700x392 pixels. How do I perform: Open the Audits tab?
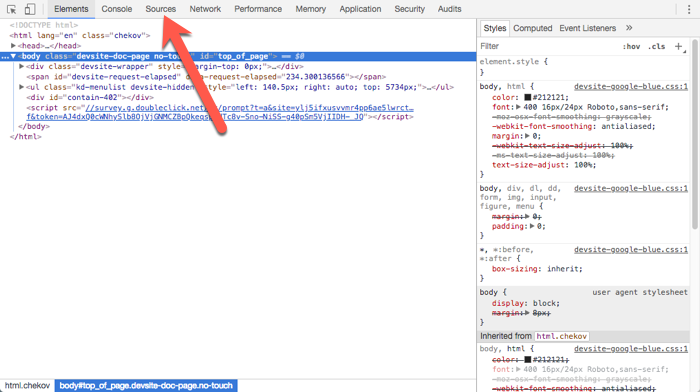pyautogui.click(x=450, y=9)
